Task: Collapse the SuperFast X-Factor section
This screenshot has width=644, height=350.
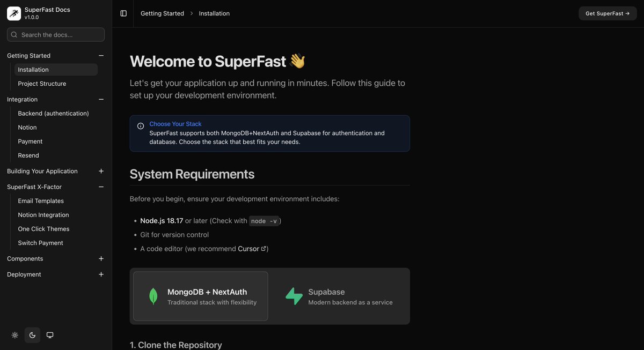Action: pos(101,187)
